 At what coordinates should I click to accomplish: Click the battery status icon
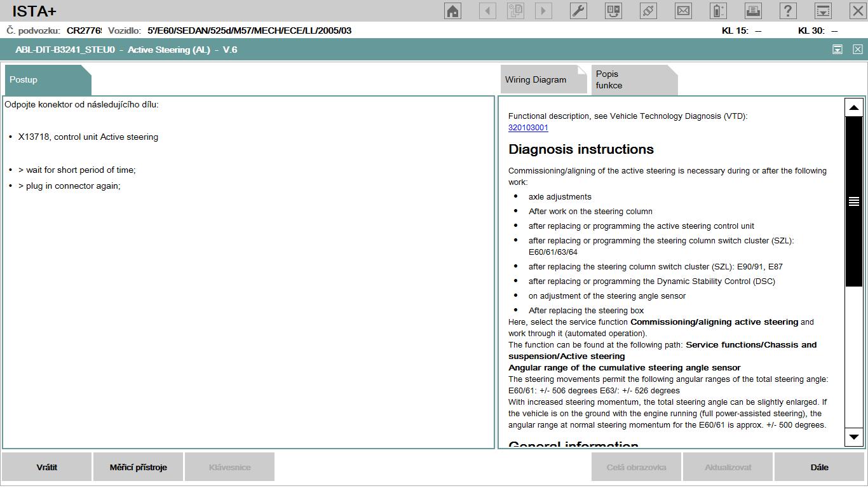(718, 11)
